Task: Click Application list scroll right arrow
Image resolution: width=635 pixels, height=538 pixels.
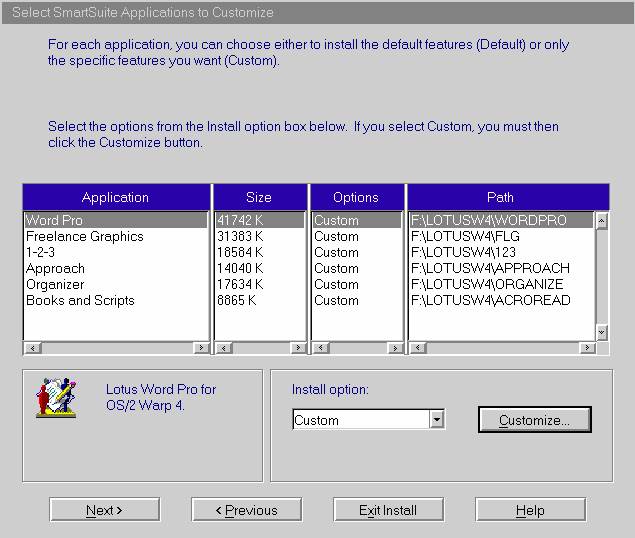Action: point(201,348)
